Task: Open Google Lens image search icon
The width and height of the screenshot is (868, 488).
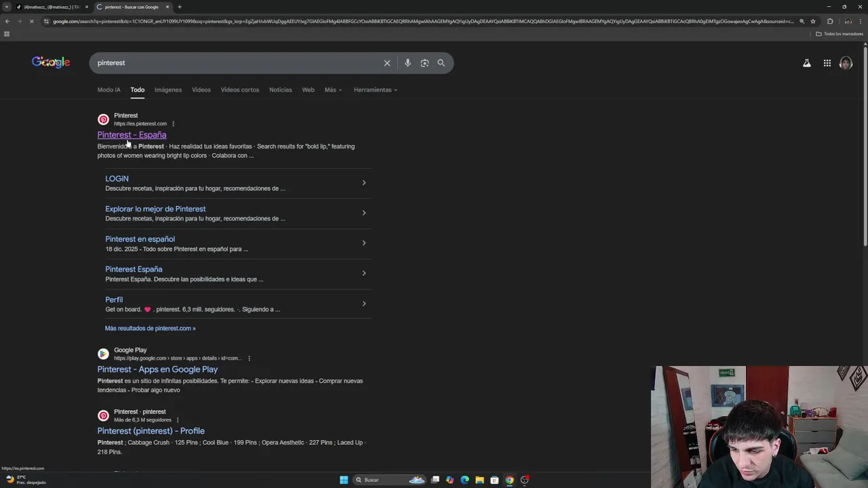Action: pos(425,63)
